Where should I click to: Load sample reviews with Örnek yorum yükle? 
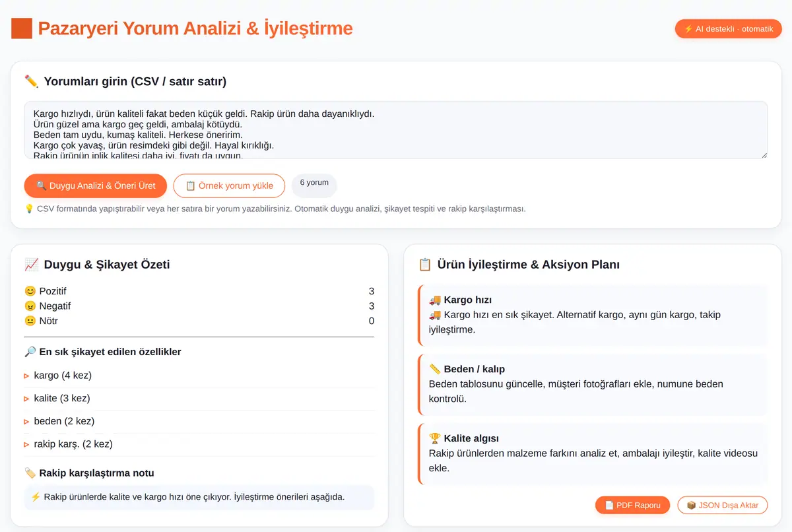click(229, 185)
